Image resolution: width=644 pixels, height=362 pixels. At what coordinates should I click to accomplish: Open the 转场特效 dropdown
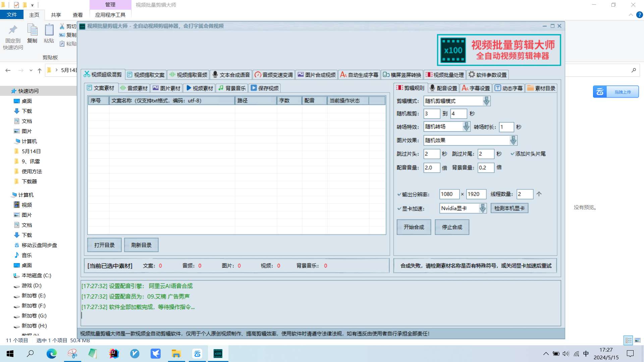pos(466,127)
